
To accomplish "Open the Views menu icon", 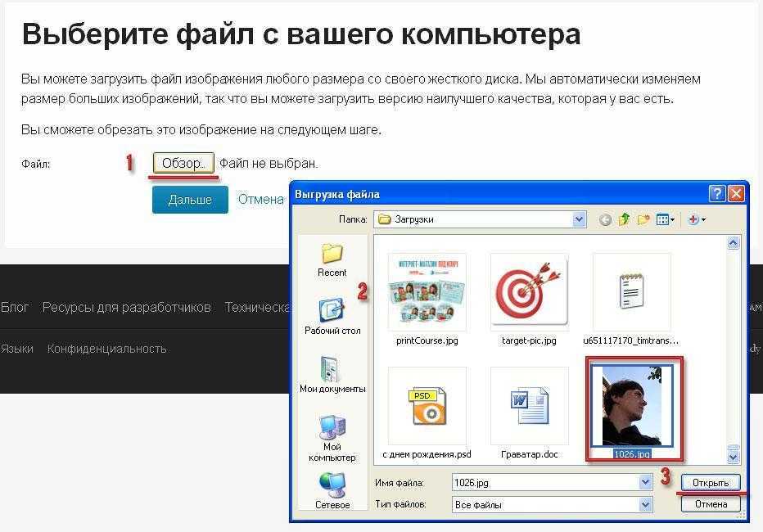I will coord(664,219).
